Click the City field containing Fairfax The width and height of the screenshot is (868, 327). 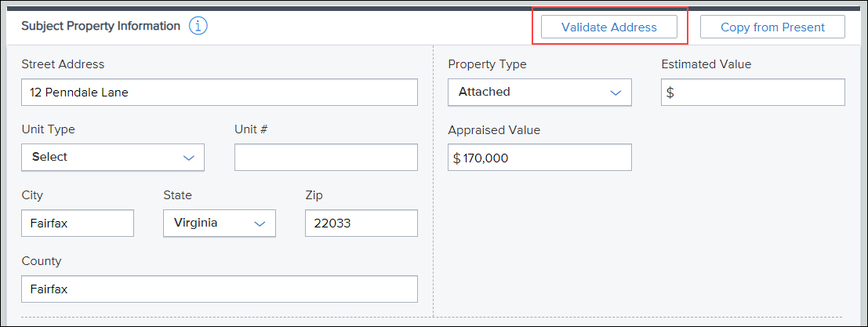pos(78,223)
